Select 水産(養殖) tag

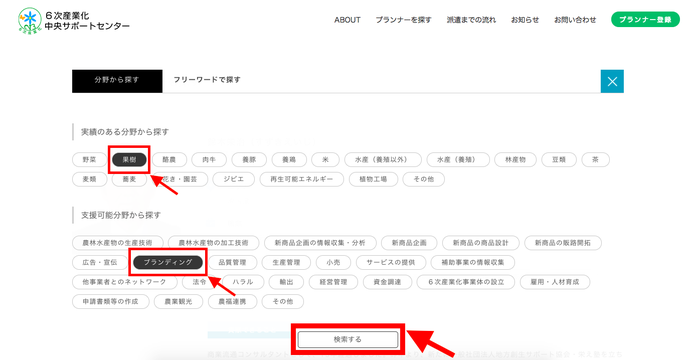tap(458, 159)
